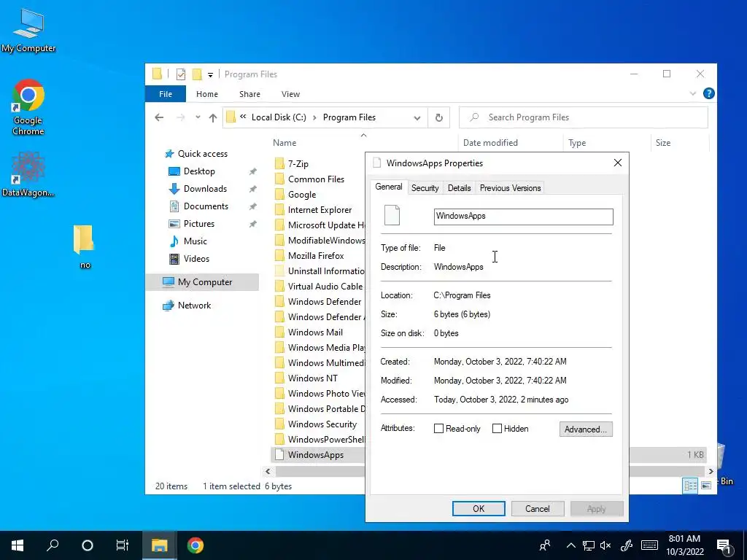
Task: Select the 7-Zip folder
Action: tap(298, 164)
